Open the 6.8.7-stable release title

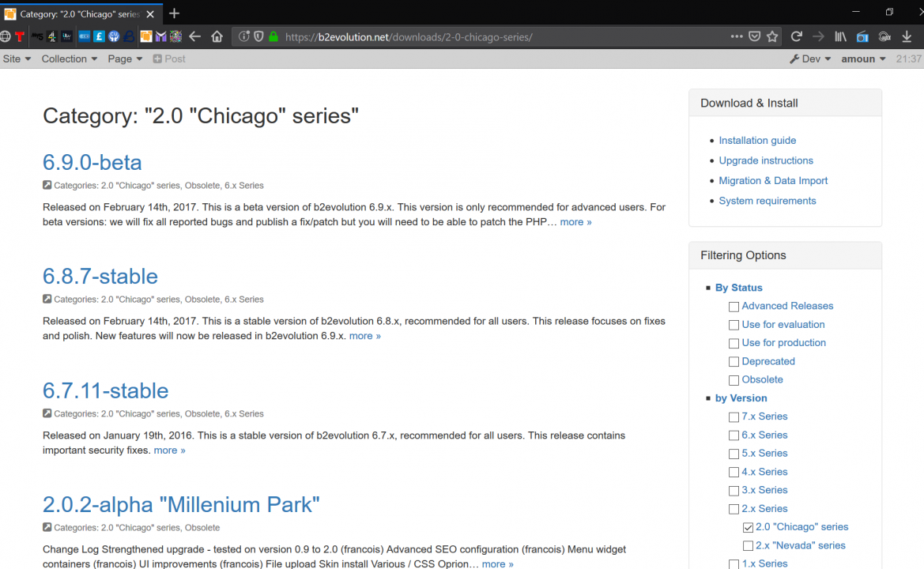pyautogui.click(x=100, y=276)
